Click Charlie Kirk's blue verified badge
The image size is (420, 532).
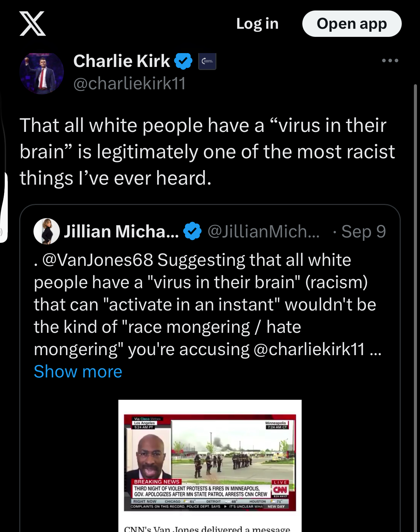pos(183,61)
